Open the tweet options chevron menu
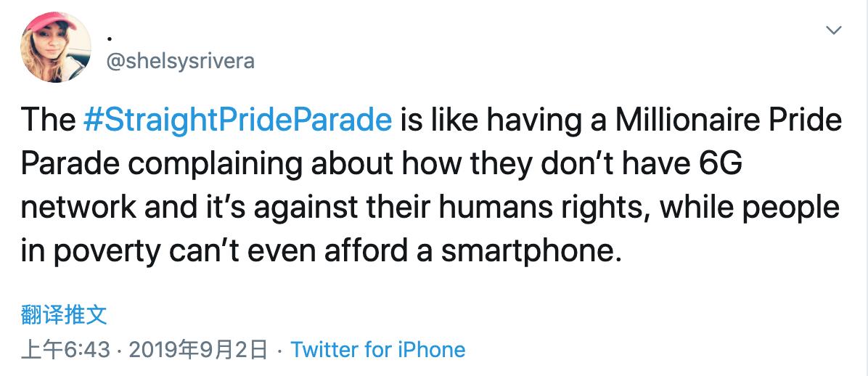 tap(834, 30)
